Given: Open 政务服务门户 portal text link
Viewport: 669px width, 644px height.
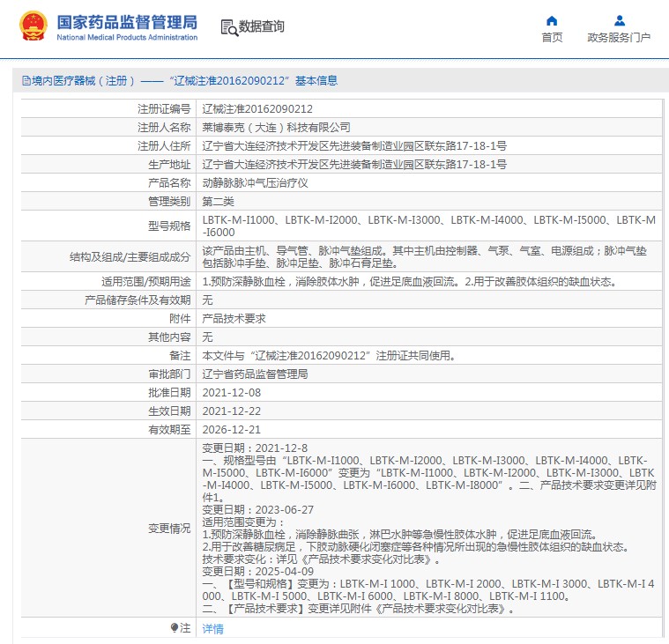Looking at the screenshot, I should pos(619,38).
